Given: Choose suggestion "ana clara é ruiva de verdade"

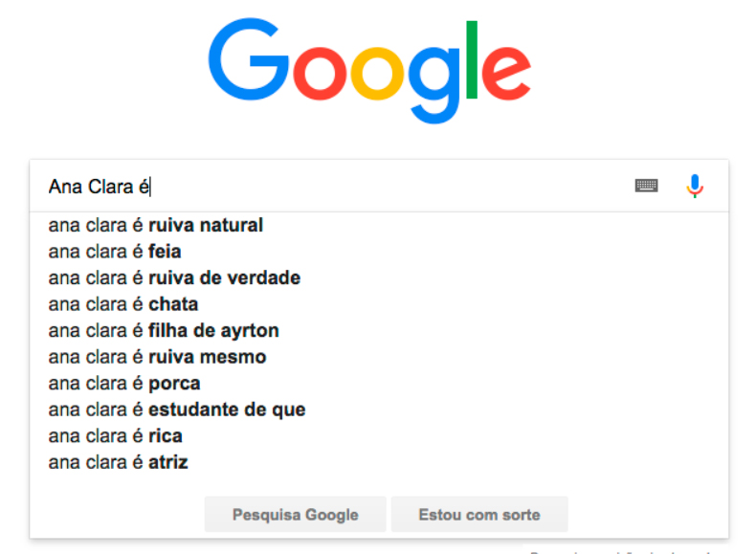Looking at the screenshot, I should coord(379,278).
